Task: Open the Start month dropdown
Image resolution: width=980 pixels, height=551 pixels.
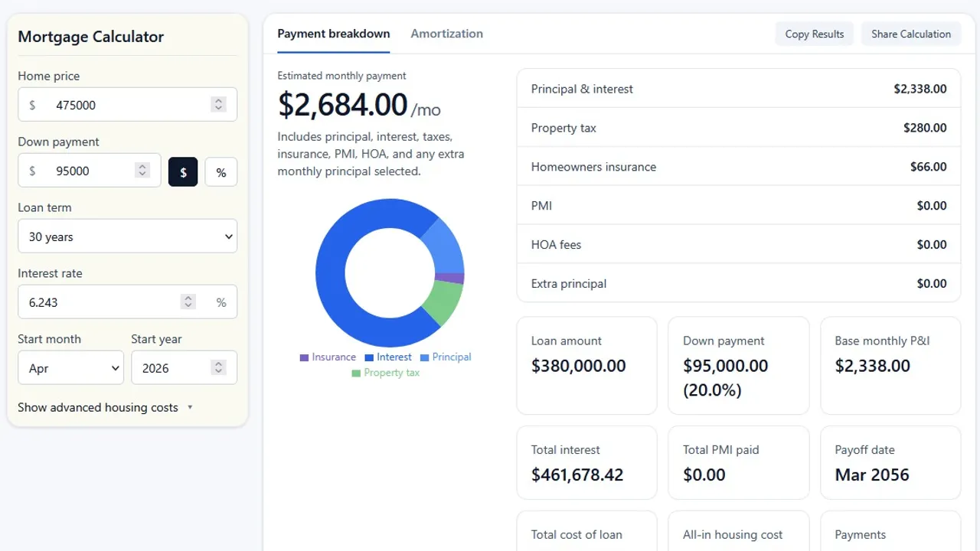Action: 70,368
